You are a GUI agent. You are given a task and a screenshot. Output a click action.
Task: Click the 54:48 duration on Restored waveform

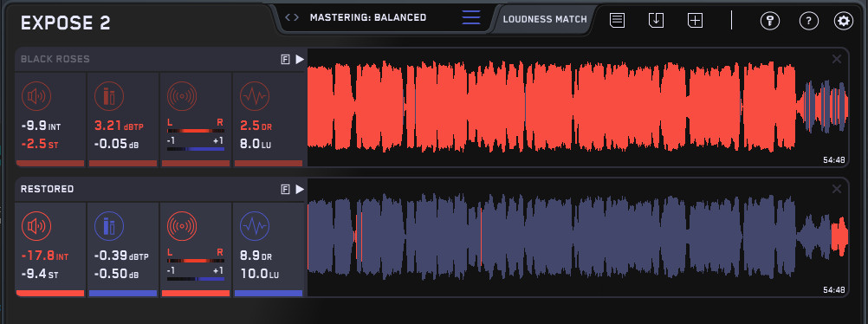pyautogui.click(x=833, y=289)
